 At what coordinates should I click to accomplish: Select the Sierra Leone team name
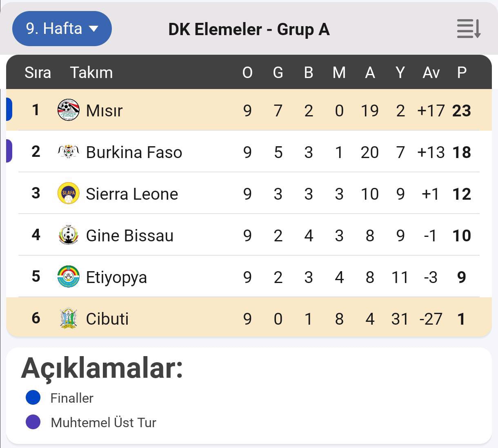point(132,194)
